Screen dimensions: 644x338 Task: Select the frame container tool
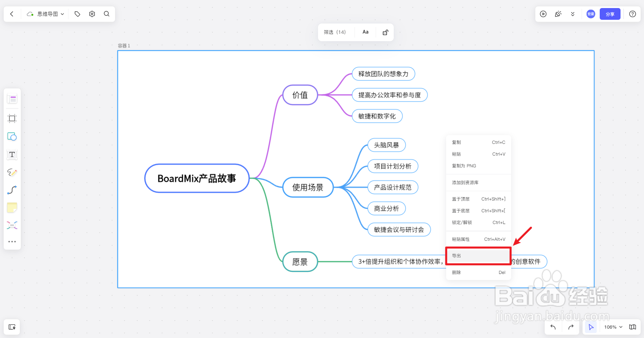[12, 118]
